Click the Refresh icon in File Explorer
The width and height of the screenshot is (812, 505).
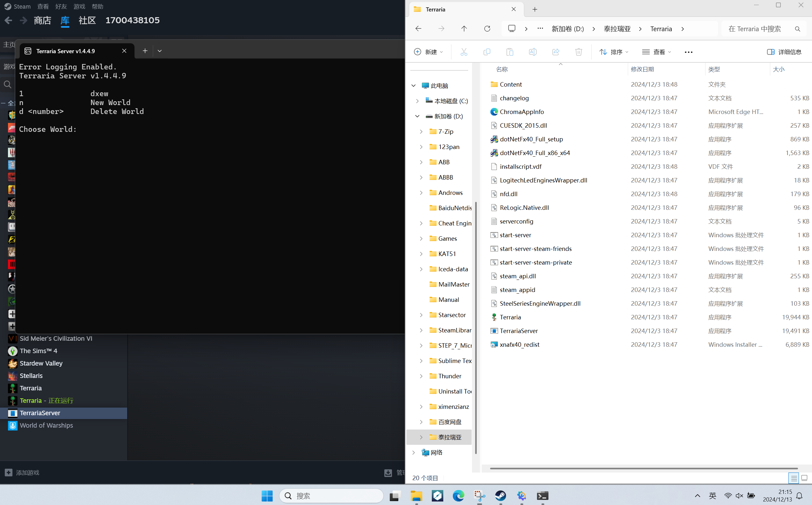[487, 29]
